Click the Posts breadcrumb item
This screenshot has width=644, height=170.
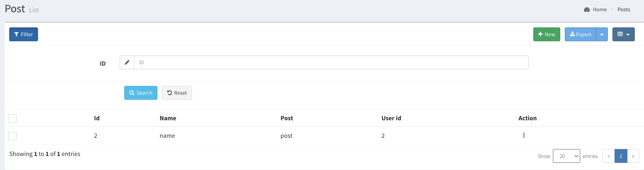[x=624, y=10]
